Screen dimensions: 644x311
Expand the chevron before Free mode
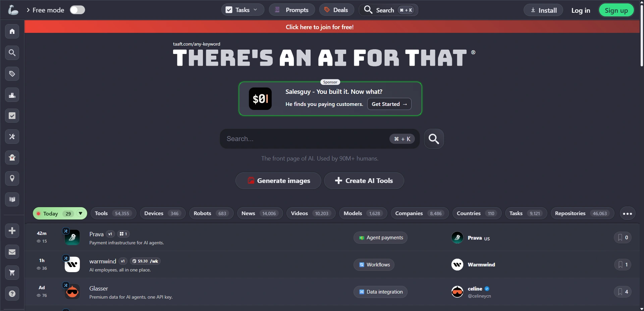point(28,10)
